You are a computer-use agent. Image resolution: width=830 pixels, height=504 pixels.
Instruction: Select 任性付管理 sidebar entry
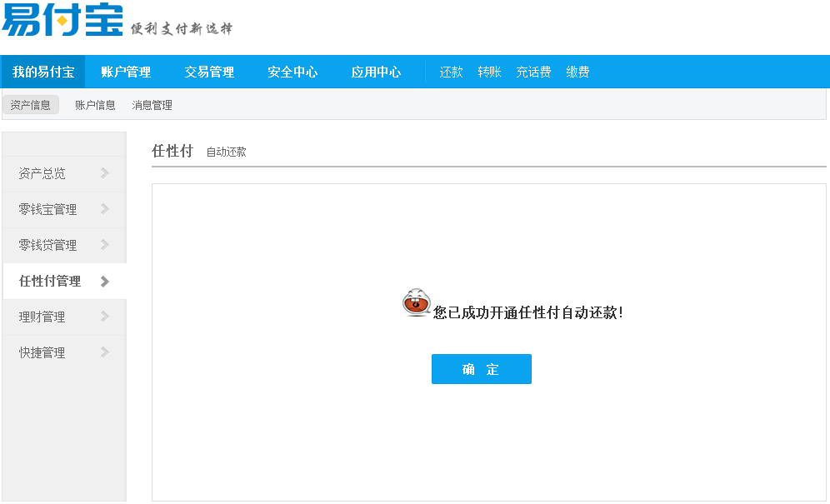point(64,281)
